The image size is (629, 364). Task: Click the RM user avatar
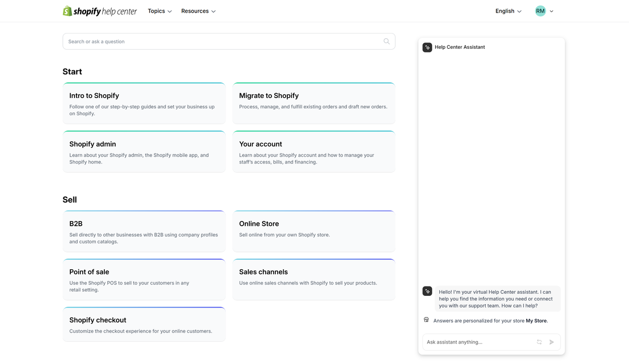[x=540, y=11]
